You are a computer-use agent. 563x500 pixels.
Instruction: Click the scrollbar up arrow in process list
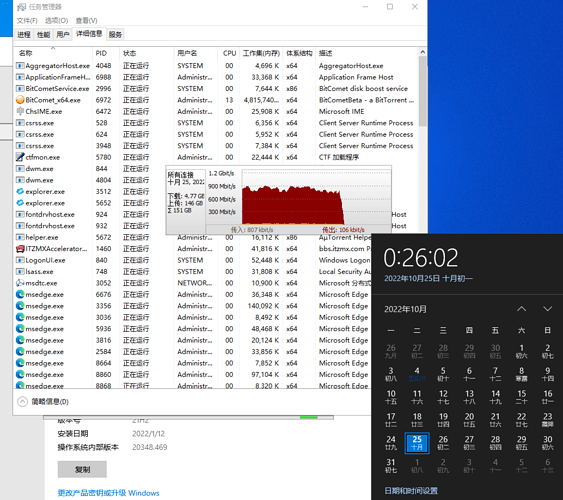pyautogui.click(x=423, y=52)
